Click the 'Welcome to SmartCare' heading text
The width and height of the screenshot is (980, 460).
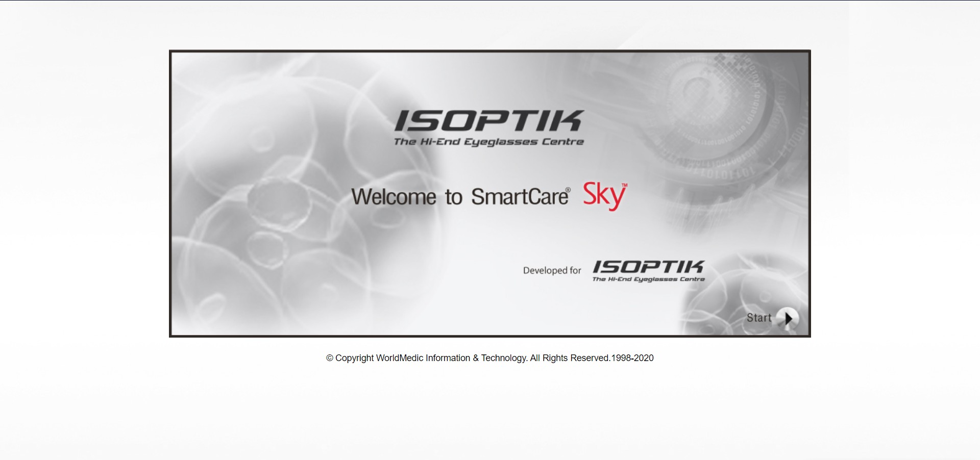click(x=460, y=197)
